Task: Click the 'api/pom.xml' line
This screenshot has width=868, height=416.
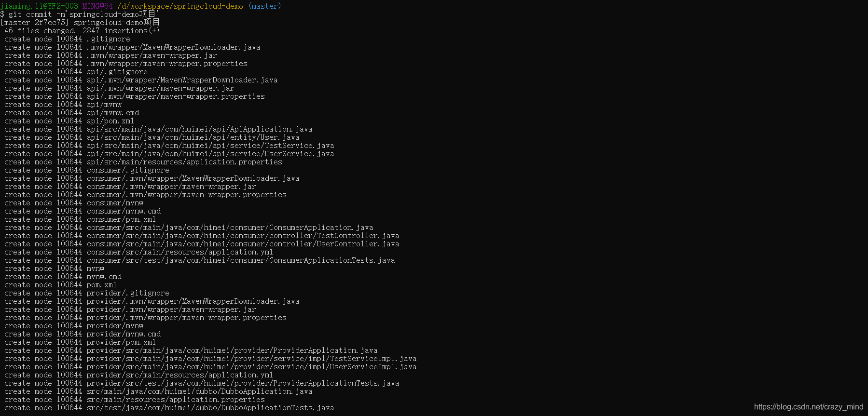Action: click(x=69, y=121)
